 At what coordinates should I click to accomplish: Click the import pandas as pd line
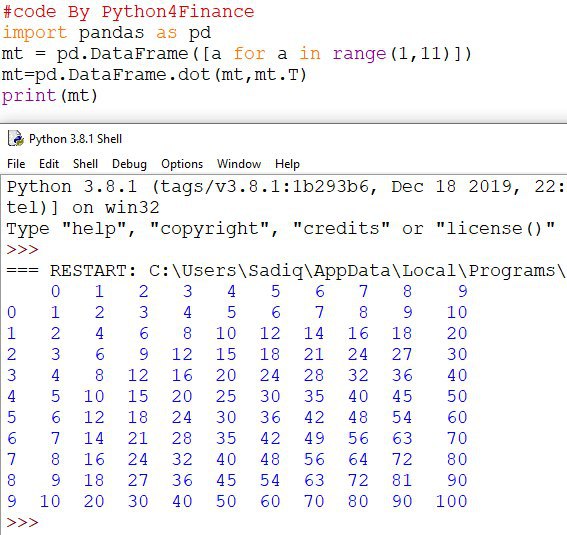pyautogui.click(x=106, y=33)
